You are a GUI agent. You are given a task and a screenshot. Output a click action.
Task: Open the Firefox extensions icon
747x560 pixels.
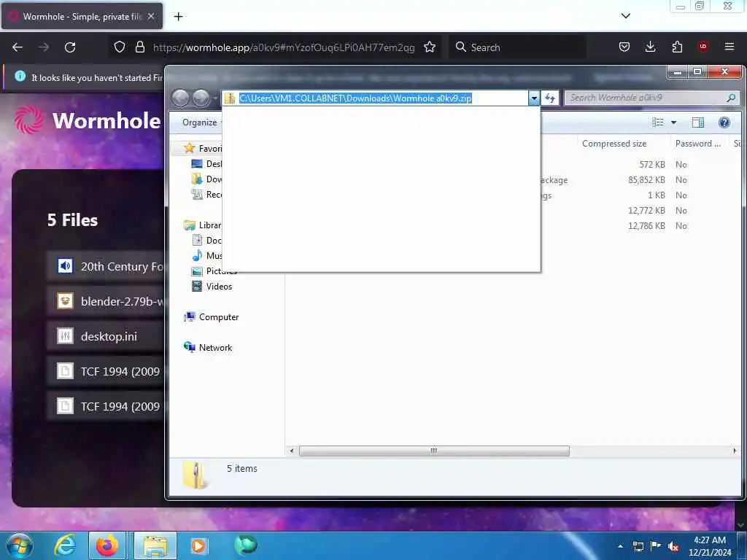tap(677, 47)
